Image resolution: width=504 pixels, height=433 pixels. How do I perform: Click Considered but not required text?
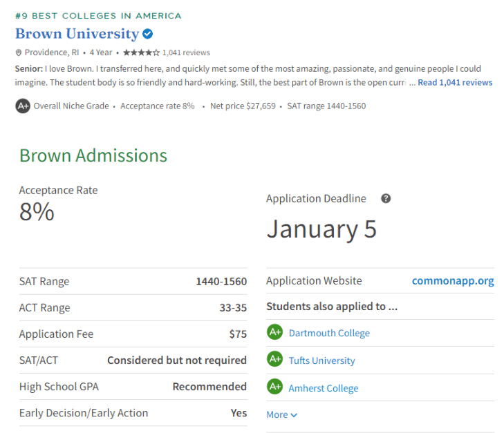point(177,360)
